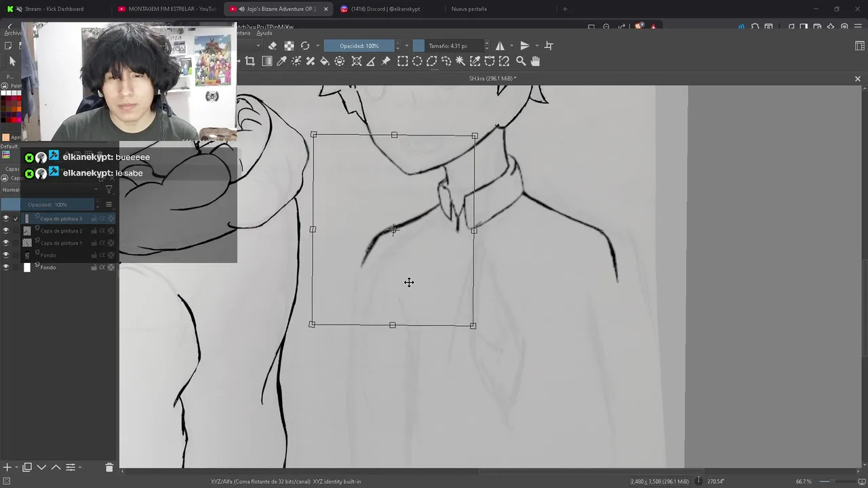Select the Freehand Selection tool
The width and height of the screenshot is (868, 488).
[x=446, y=61]
